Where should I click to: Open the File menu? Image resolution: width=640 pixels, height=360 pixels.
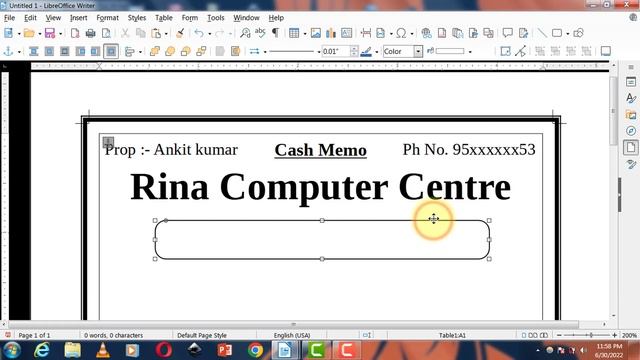click(9, 18)
